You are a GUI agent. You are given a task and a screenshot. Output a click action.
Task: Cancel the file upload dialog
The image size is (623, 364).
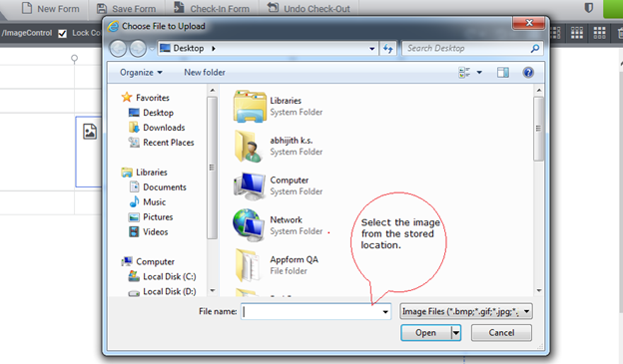coord(501,333)
